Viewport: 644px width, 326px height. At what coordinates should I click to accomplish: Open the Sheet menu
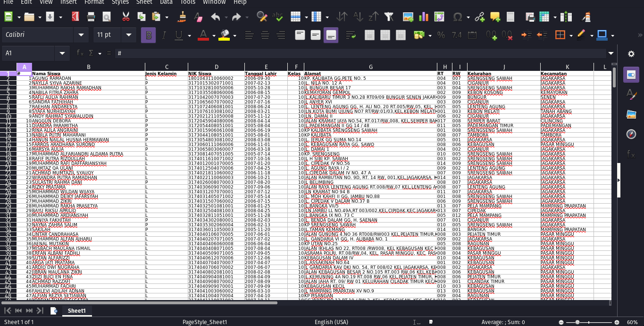pyautogui.click(x=144, y=2)
